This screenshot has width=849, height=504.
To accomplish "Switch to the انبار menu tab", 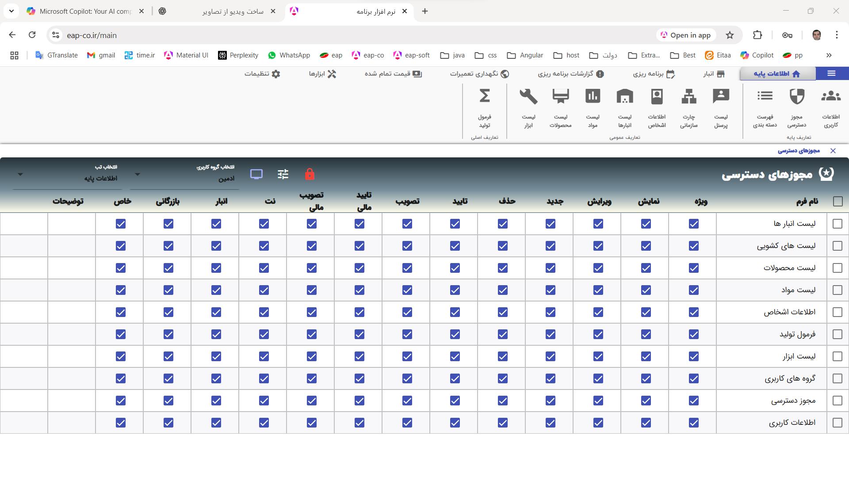I will [714, 74].
